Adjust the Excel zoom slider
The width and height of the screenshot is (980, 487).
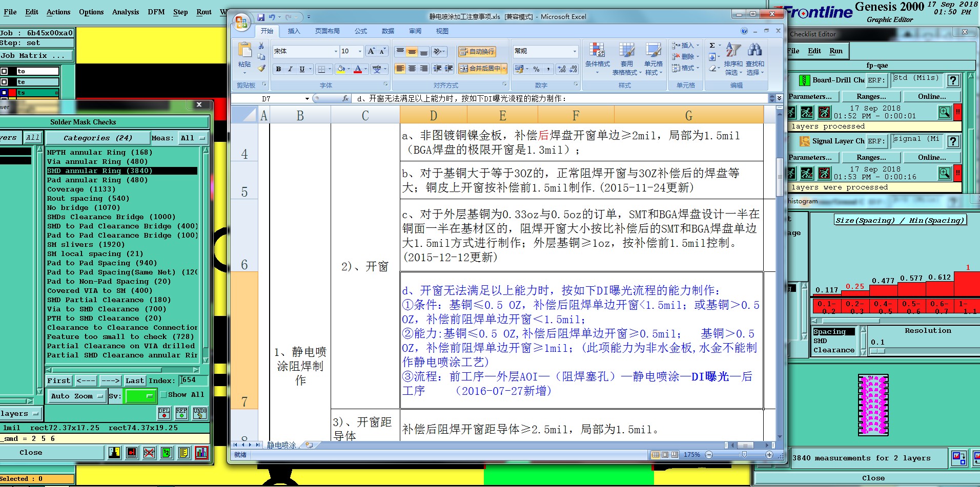tap(744, 455)
